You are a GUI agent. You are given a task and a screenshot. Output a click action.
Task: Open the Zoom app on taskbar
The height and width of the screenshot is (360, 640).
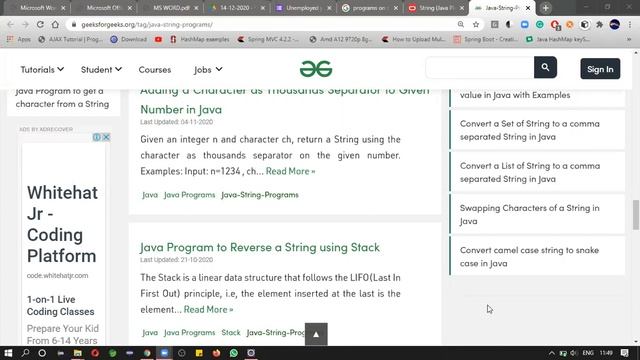[164, 353]
